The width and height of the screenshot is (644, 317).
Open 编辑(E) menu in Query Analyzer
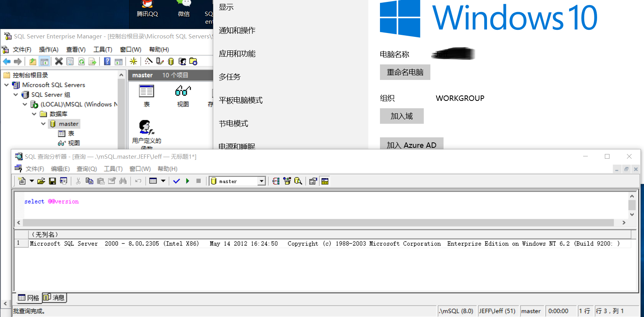tap(60, 169)
